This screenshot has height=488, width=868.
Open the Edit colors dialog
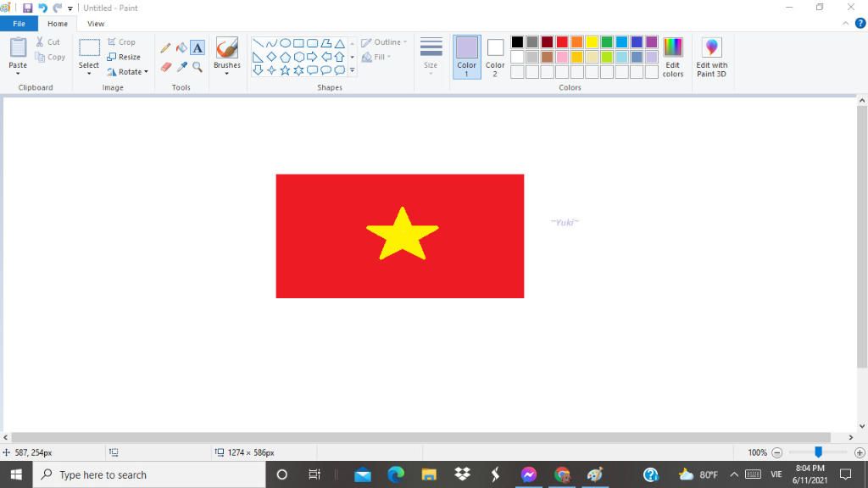pos(673,57)
